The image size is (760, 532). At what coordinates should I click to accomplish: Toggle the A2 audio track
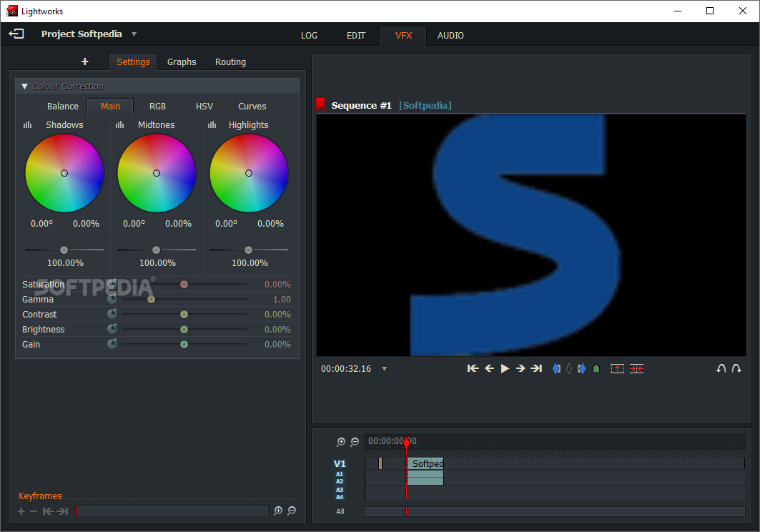(340, 481)
